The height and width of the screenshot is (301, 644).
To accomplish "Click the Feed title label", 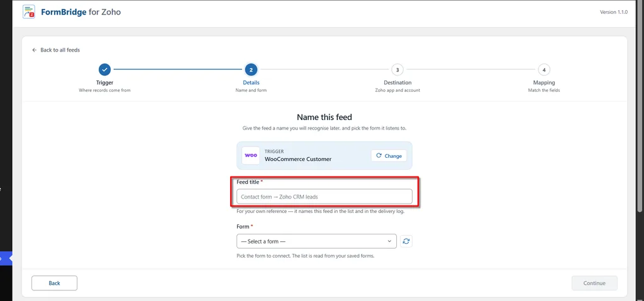I will tap(248, 182).
